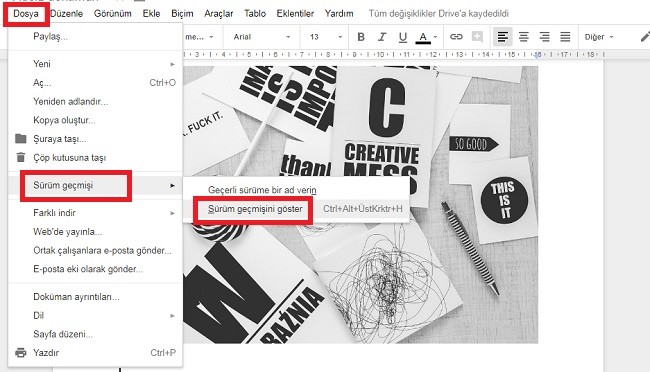Image resolution: width=650 pixels, height=372 pixels.
Task: Open the Dosya menu
Action: pos(26,14)
